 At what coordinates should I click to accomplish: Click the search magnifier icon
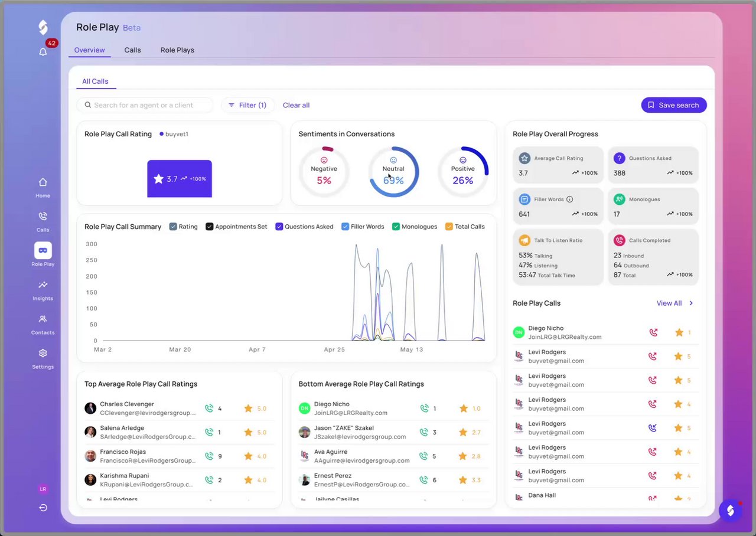click(x=88, y=105)
